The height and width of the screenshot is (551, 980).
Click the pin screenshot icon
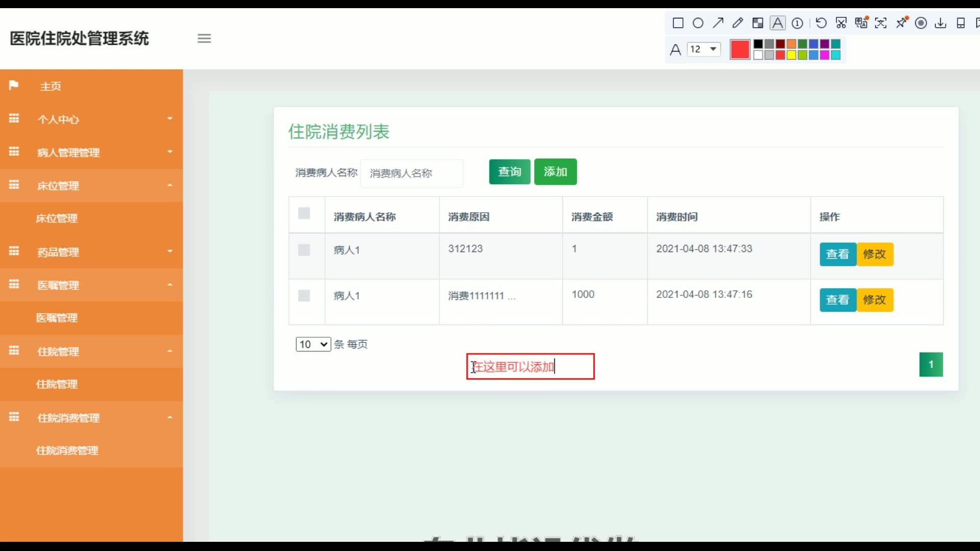[901, 23]
